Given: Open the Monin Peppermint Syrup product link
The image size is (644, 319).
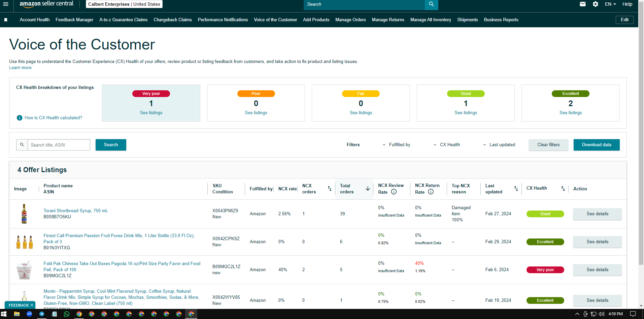Looking at the screenshot, I should click(122, 297).
